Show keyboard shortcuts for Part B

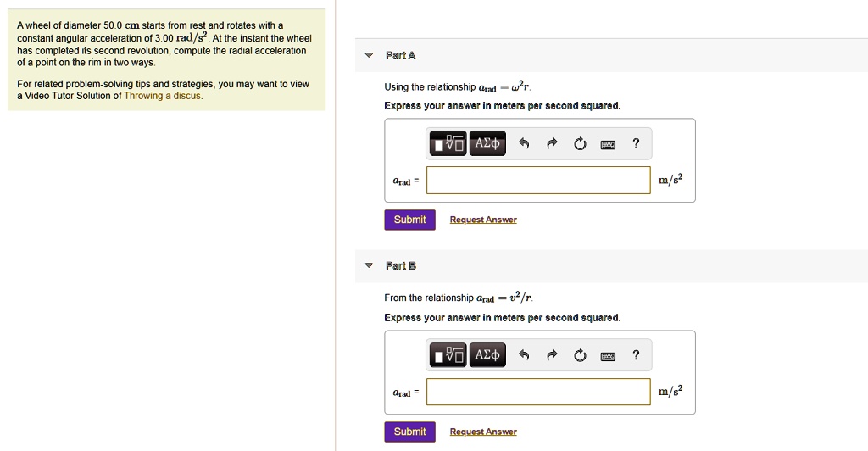point(608,356)
